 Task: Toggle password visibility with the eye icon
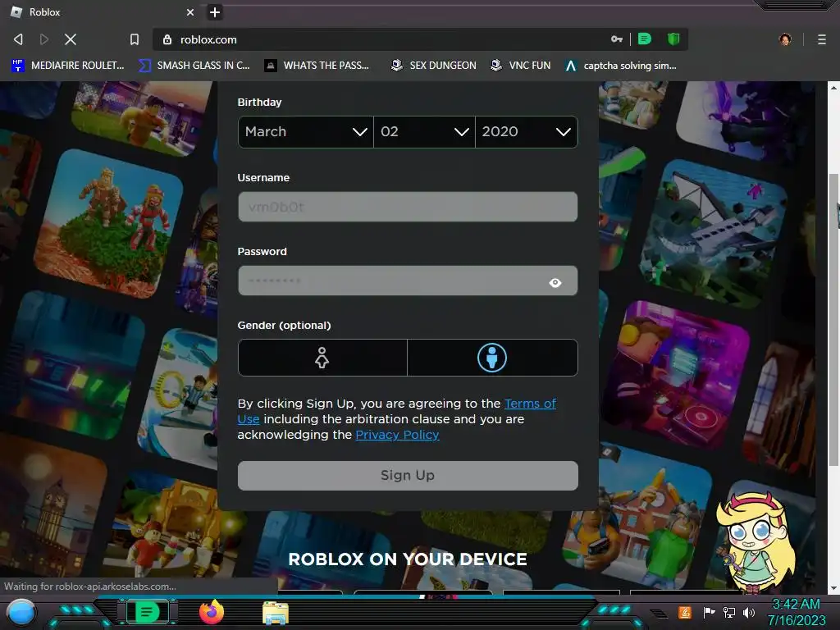[555, 282]
